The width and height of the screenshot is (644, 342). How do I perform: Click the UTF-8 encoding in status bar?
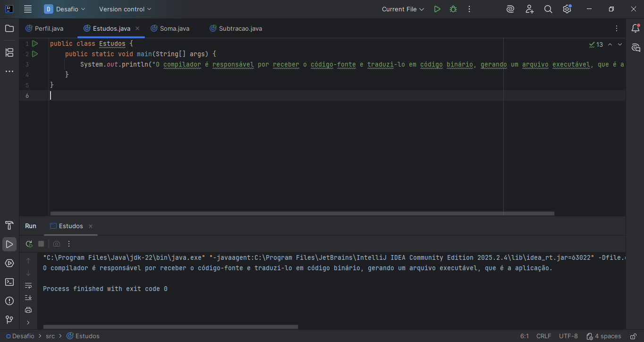(568, 336)
